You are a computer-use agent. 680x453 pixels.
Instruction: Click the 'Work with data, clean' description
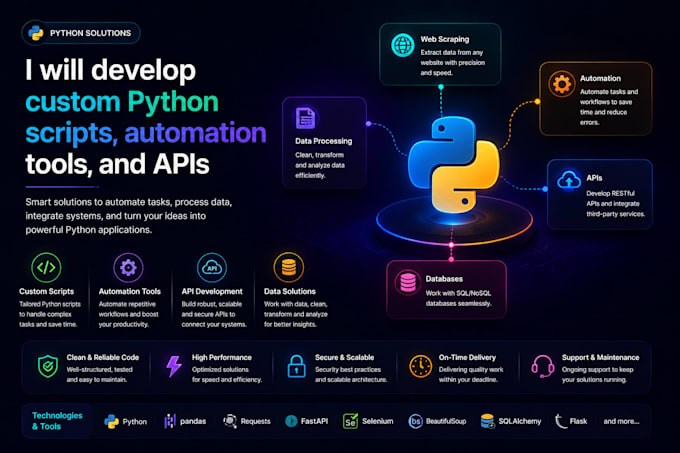click(x=296, y=314)
